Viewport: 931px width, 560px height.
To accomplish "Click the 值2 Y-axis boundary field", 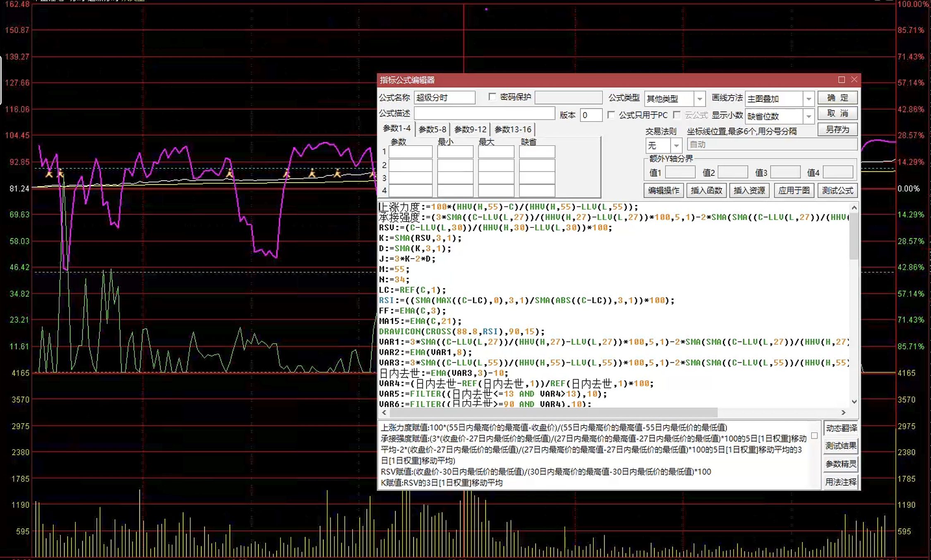I will (x=733, y=172).
